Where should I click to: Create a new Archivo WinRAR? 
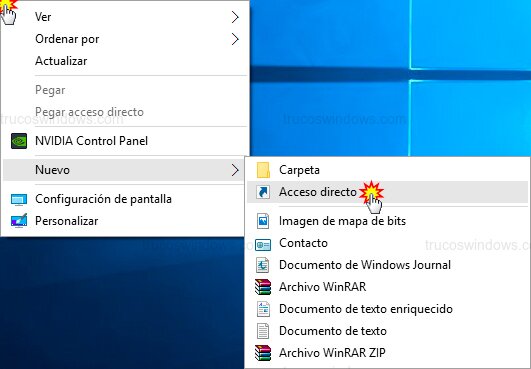387,287
